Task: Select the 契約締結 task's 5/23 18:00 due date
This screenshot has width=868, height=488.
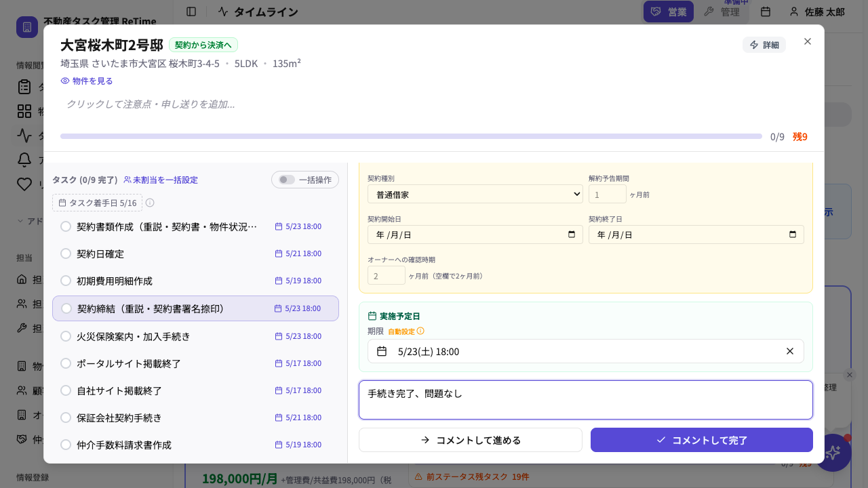Action: [x=298, y=308]
